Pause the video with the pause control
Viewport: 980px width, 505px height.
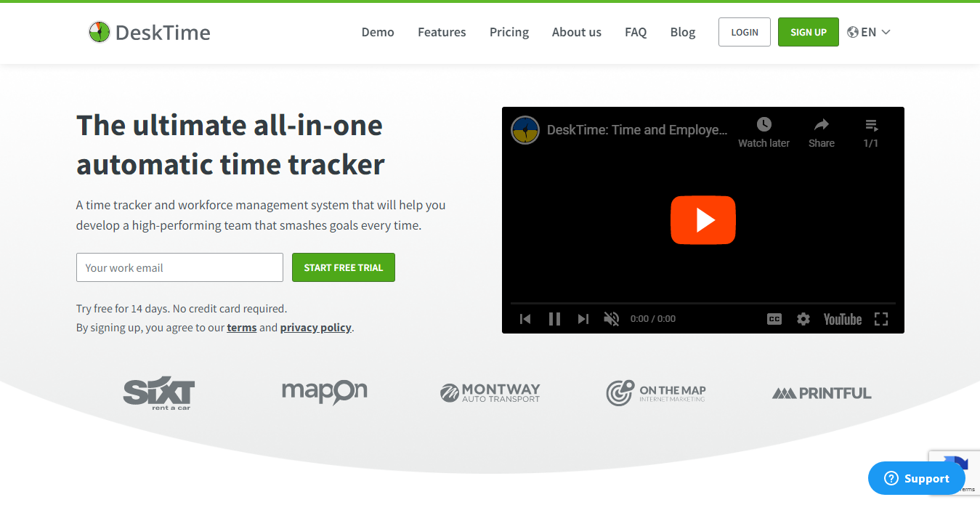pyautogui.click(x=554, y=319)
